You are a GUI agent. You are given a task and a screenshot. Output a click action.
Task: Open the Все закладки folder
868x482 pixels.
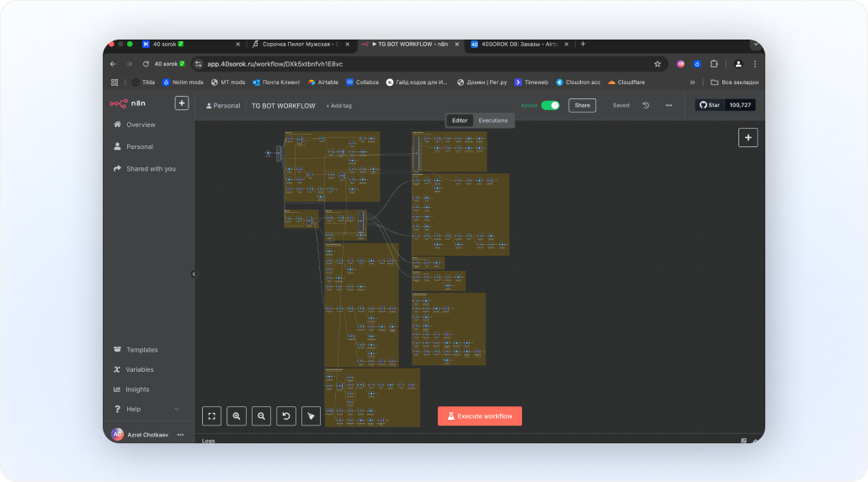tap(735, 82)
